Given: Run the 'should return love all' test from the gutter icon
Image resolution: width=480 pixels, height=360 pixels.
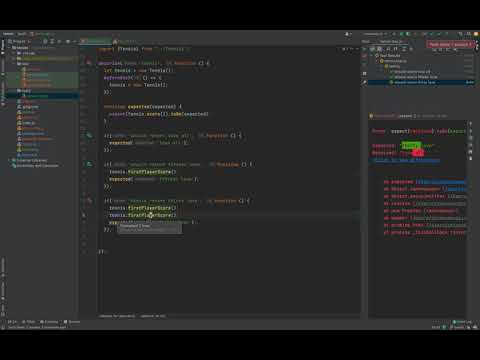Looking at the screenshot, I should [89, 135].
